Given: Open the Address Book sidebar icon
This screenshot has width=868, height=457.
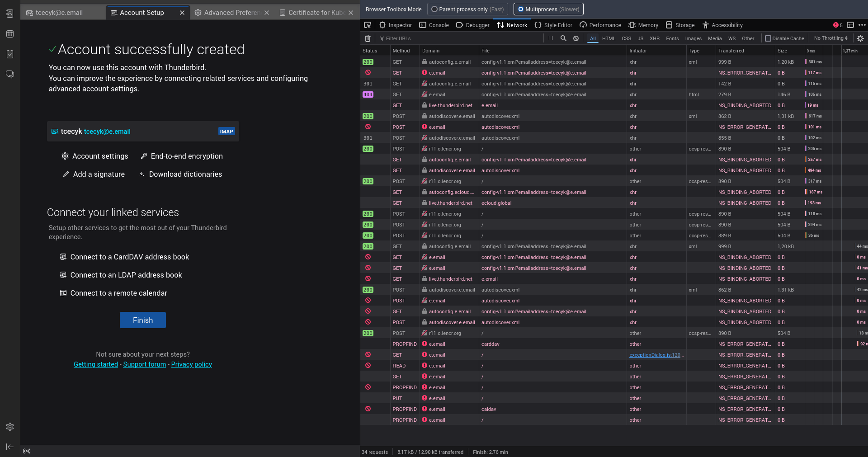Looking at the screenshot, I should (10, 14).
